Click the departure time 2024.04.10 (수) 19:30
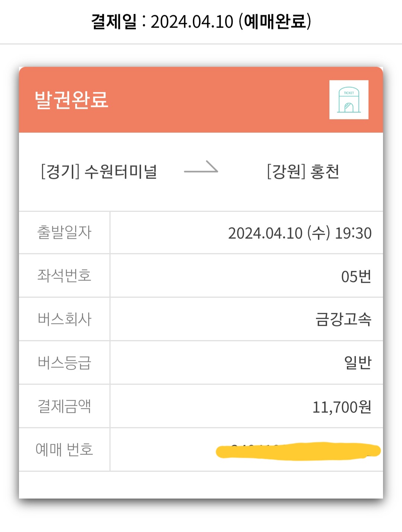Viewport: 402px width, 532px height. [300, 233]
